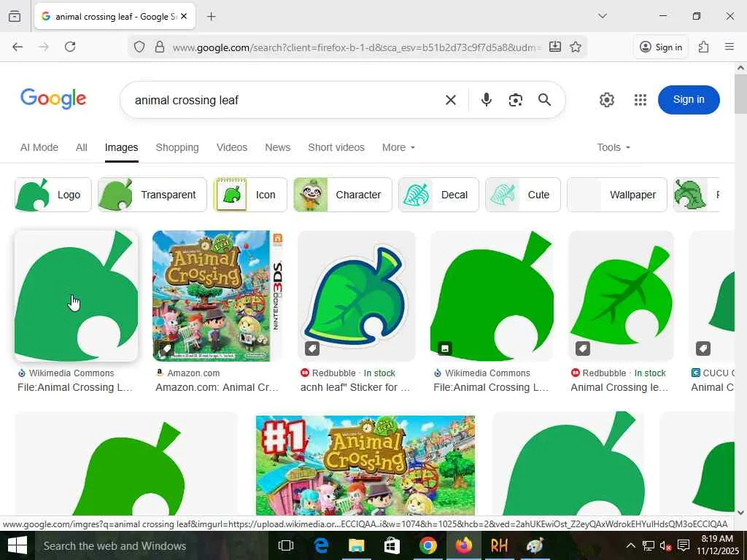Open the Videos tab
The width and height of the screenshot is (747, 560).
coord(231,147)
